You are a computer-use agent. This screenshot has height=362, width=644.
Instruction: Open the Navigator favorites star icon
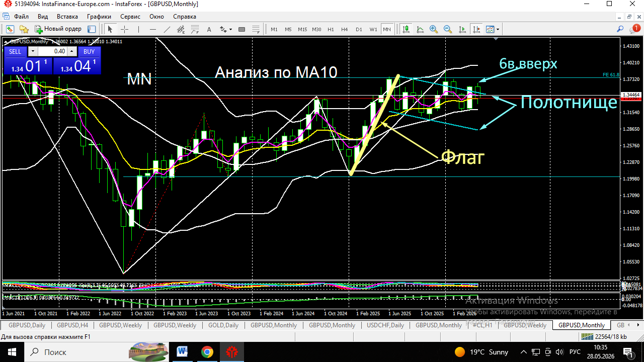coord(24,29)
